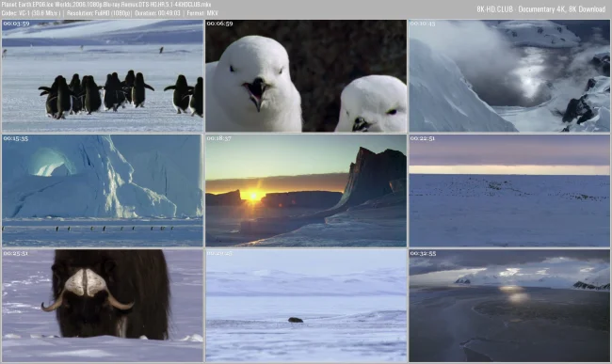The image size is (612, 364).
Task: Click the 00:03:59 timestamp marker
Action: [16, 24]
